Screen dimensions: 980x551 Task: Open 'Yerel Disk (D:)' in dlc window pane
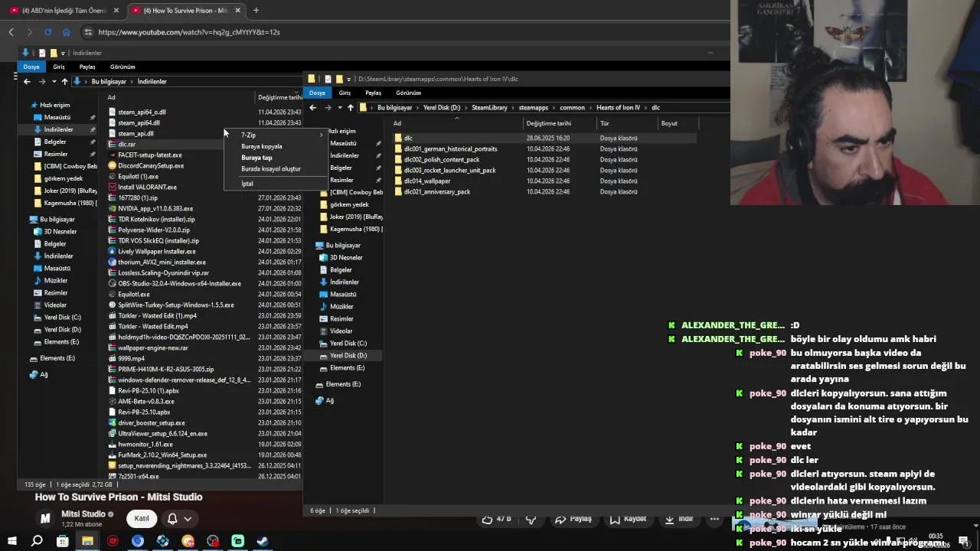tap(348, 355)
